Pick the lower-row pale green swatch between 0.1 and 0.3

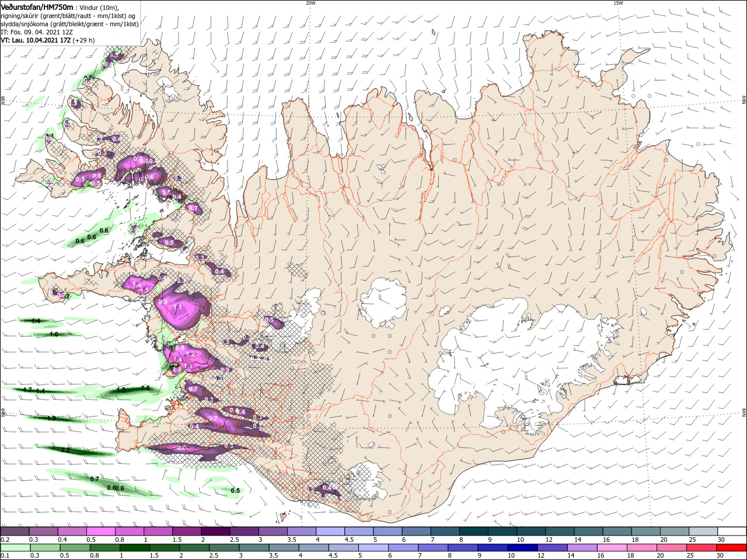point(15,548)
